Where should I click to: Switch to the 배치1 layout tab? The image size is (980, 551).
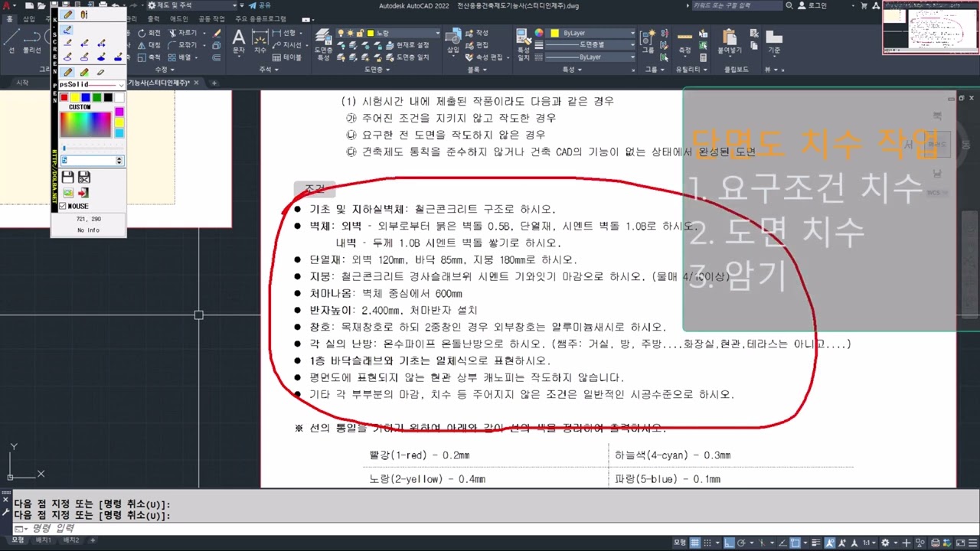tap(44, 540)
